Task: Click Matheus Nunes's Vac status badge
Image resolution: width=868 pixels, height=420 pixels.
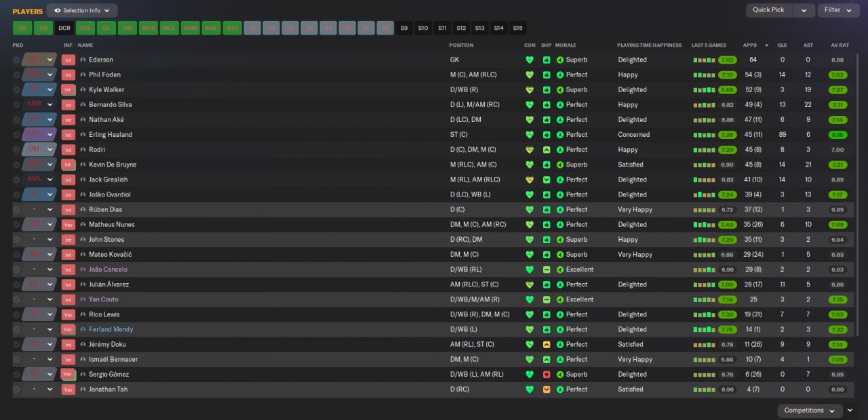Action: [x=68, y=224]
